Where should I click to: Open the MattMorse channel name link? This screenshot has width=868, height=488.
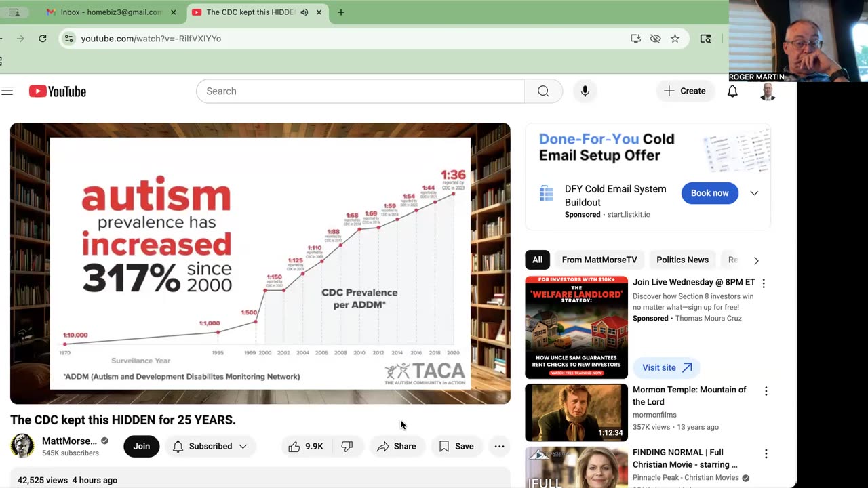(x=69, y=441)
